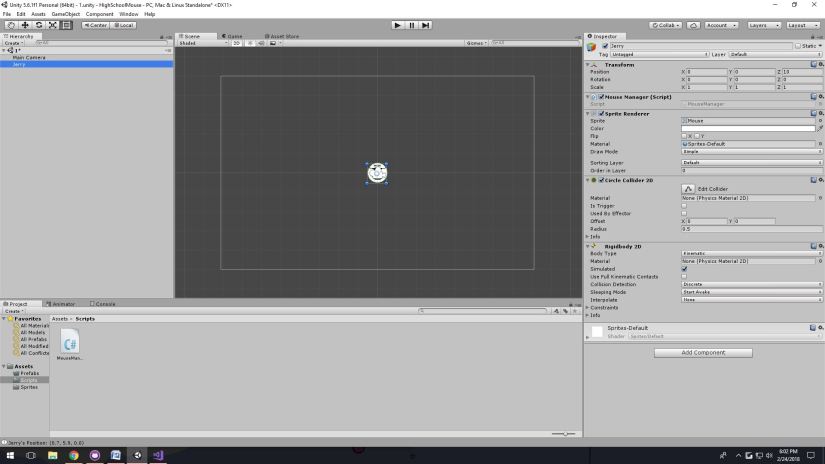Uncheck the Simulated checkbox
Screen dimensions: 825x464
click(x=684, y=269)
